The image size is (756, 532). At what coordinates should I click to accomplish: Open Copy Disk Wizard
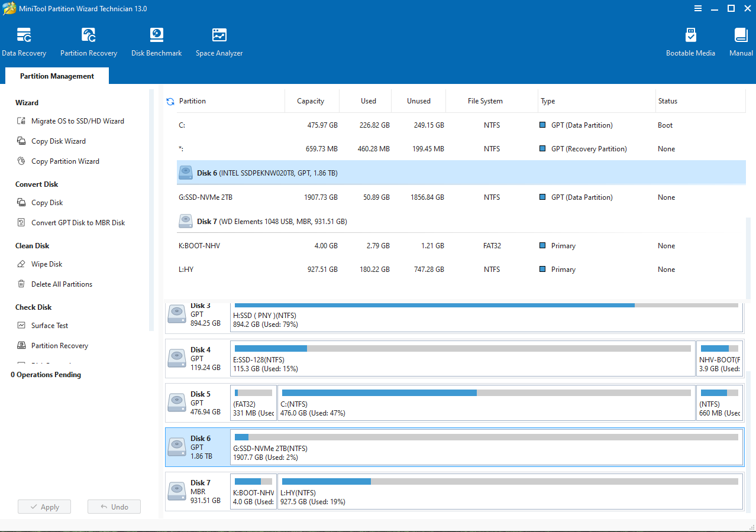pos(58,141)
